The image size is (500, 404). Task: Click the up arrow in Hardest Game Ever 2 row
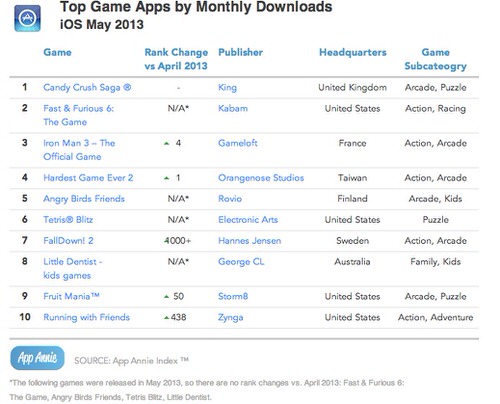(167, 178)
